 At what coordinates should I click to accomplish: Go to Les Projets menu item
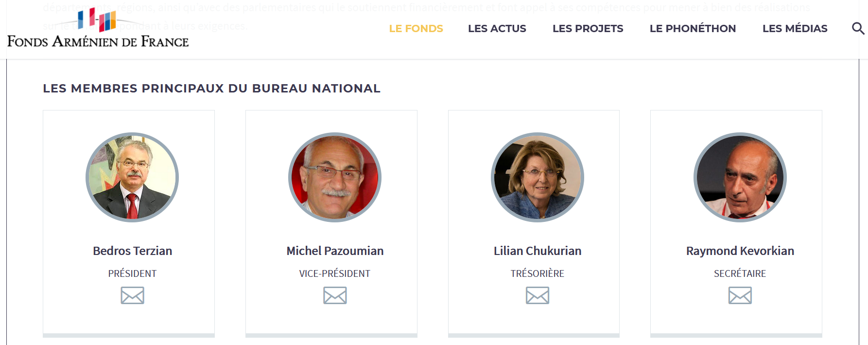tap(588, 29)
